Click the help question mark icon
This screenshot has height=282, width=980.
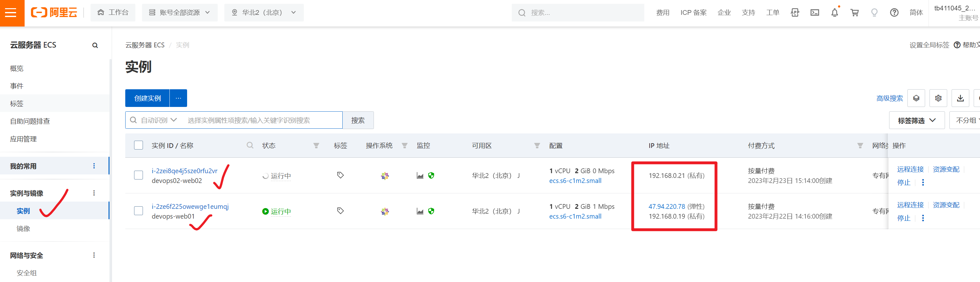click(894, 13)
